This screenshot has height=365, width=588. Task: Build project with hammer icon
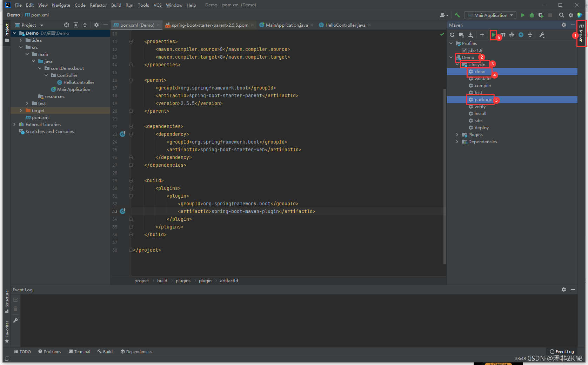pos(457,15)
